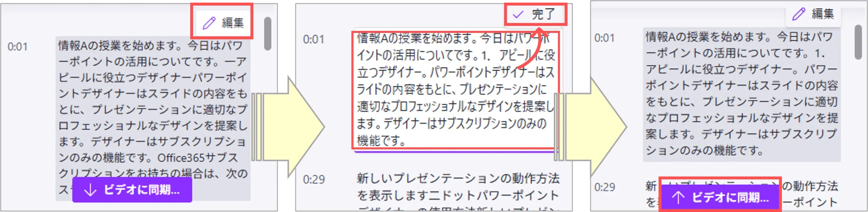Select the 0:01 timestamp in the middle panel
The height and width of the screenshot is (212, 868).
pos(314,39)
